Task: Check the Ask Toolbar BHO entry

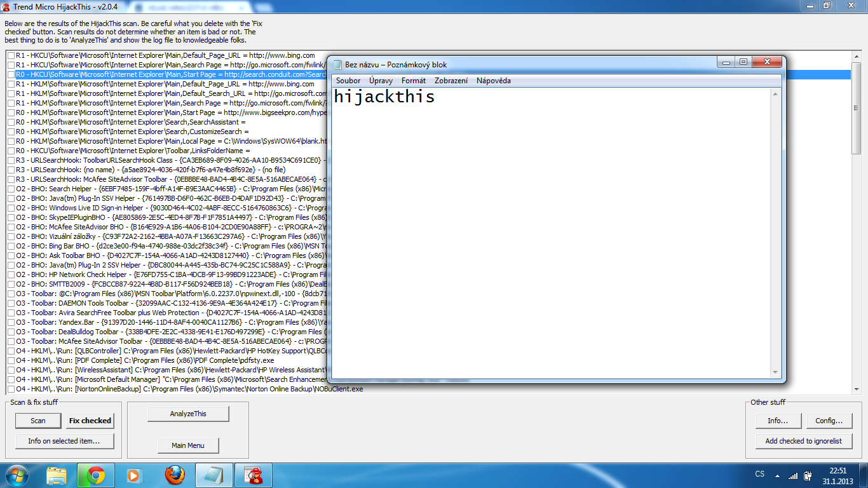Action: coord(11,255)
